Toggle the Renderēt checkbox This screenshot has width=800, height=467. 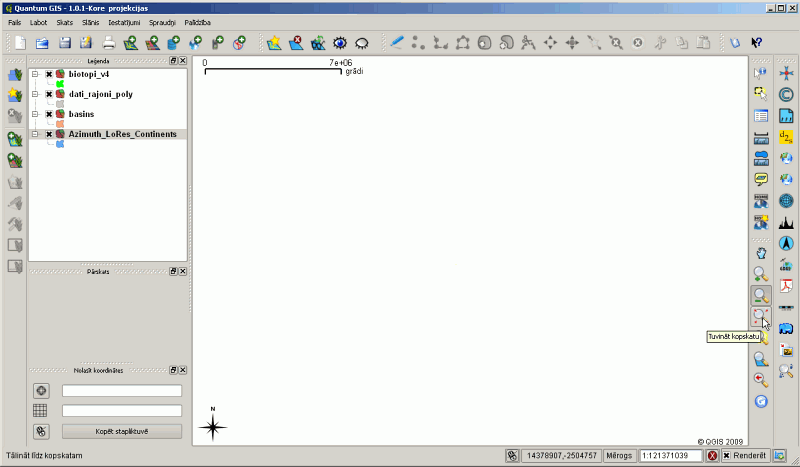[x=727, y=455]
